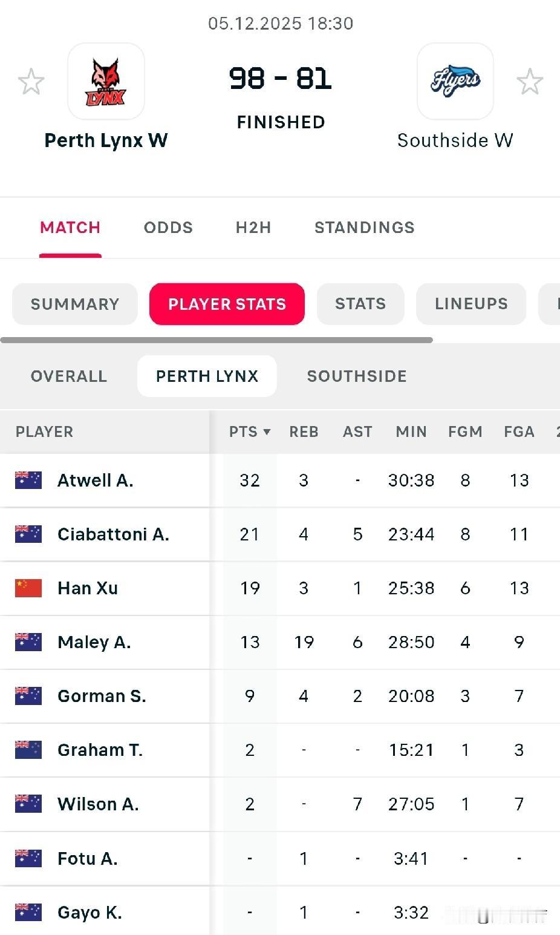Screen dimensions: 560x935
Task: Sort by PTS column arrow
Action: point(267,431)
